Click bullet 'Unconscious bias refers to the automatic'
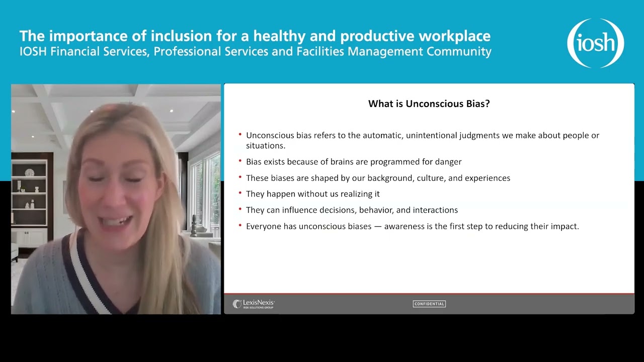This screenshot has width=644, height=362. pos(422,140)
